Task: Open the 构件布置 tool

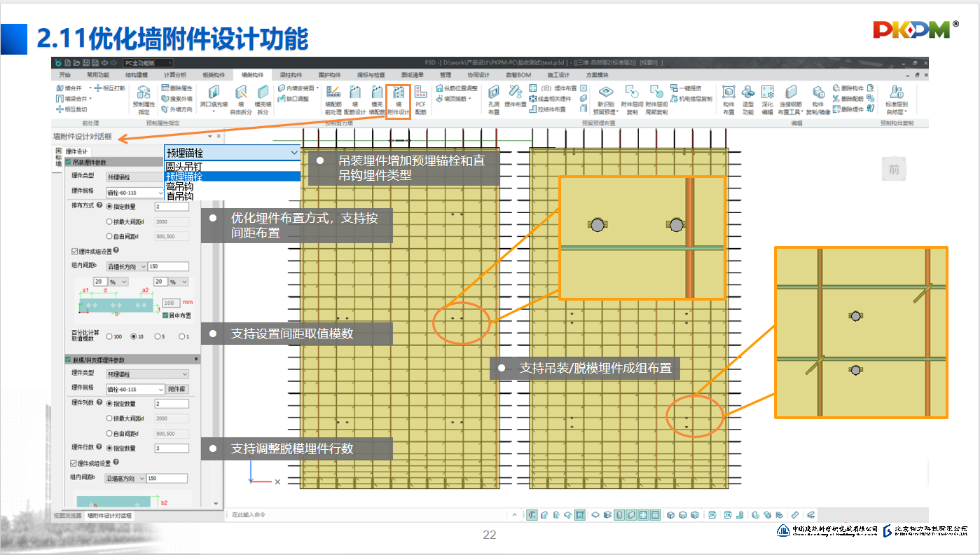Action: coord(729,100)
